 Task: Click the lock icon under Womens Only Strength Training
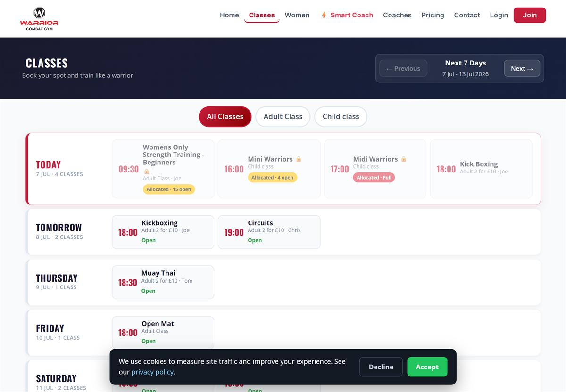[x=146, y=171]
